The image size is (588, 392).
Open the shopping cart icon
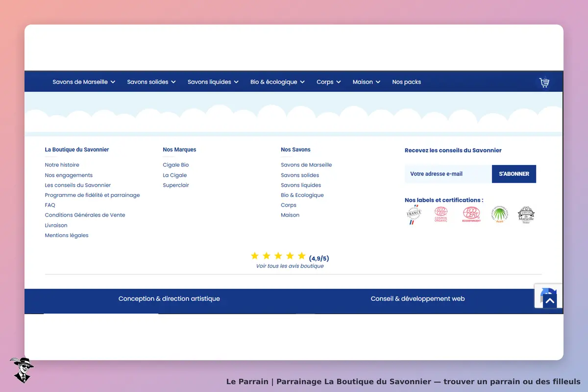(544, 82)
